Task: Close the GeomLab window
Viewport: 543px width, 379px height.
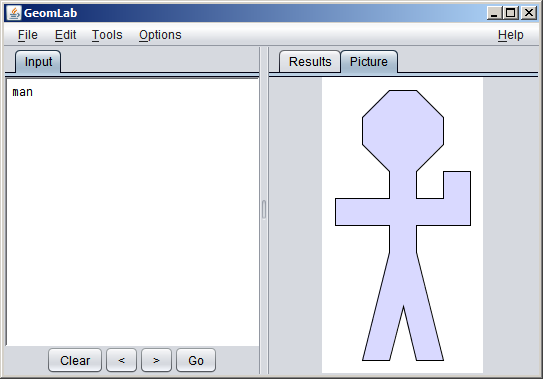Action: tap(529, 13)
